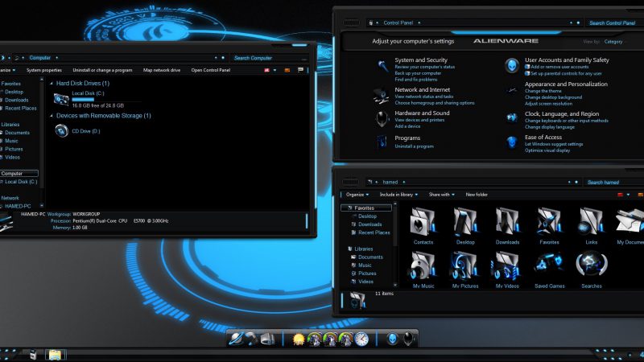Collapse the Hard Disk Drives group

[52, 84]
